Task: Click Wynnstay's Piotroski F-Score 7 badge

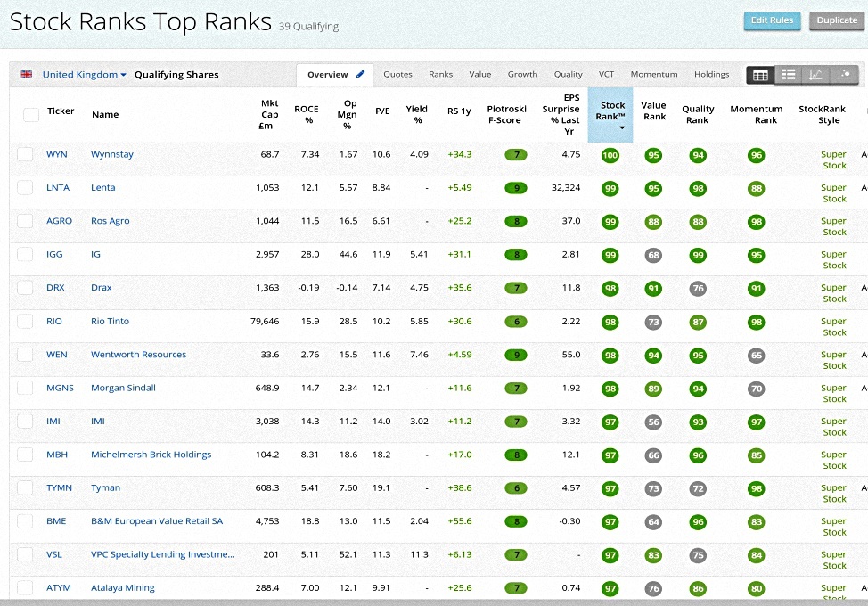Action: click(x=516, y=155)
